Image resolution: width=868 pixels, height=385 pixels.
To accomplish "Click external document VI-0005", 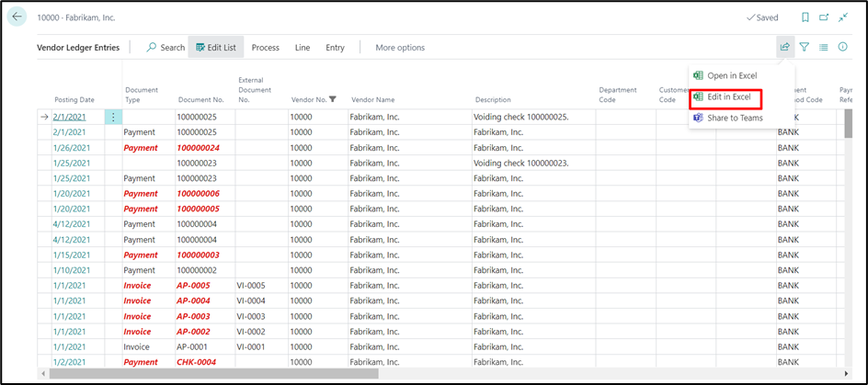I will [x=252, y=286].
